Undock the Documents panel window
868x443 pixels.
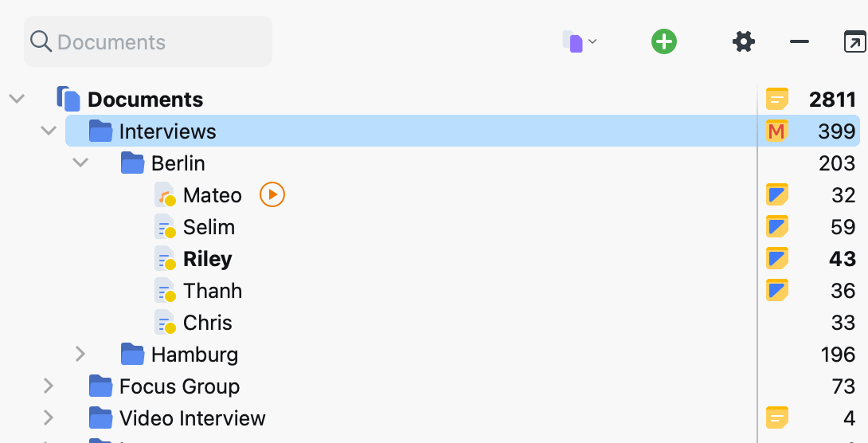pos(854,42)
